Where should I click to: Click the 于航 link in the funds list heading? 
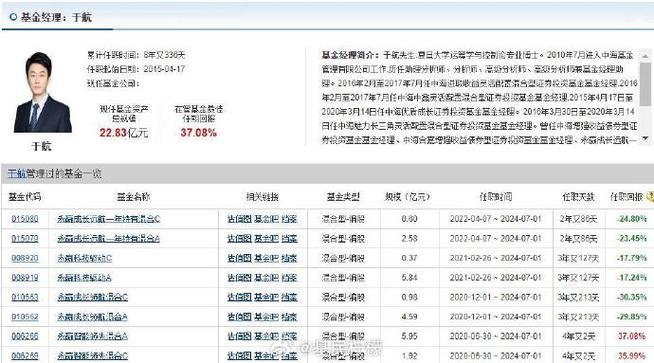(17, 174)
